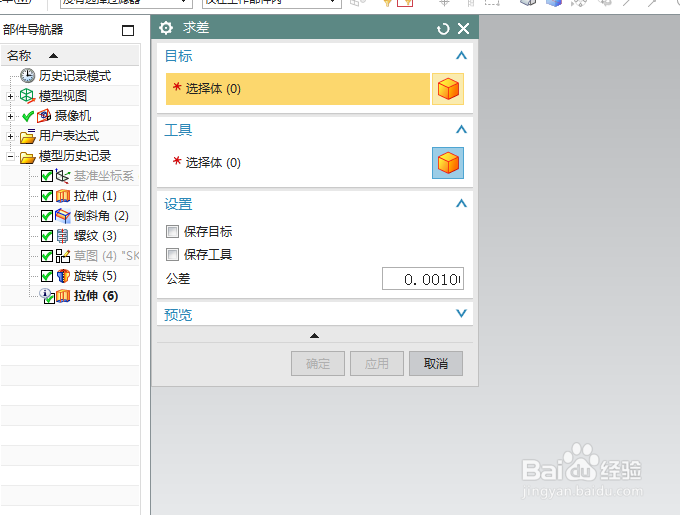Image resolution: width=680 pixels, height=515 pixels.
Task: Close the 求差 dialog
Action: (463, 29)
